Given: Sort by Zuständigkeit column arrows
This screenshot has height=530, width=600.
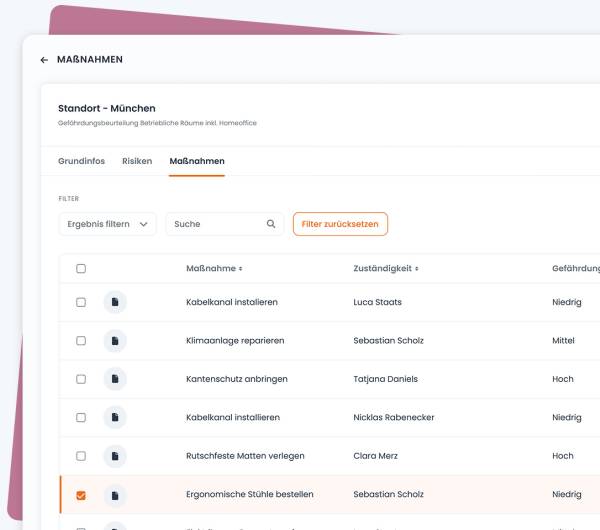Looking at the screenshot, I should coord(417,269).
